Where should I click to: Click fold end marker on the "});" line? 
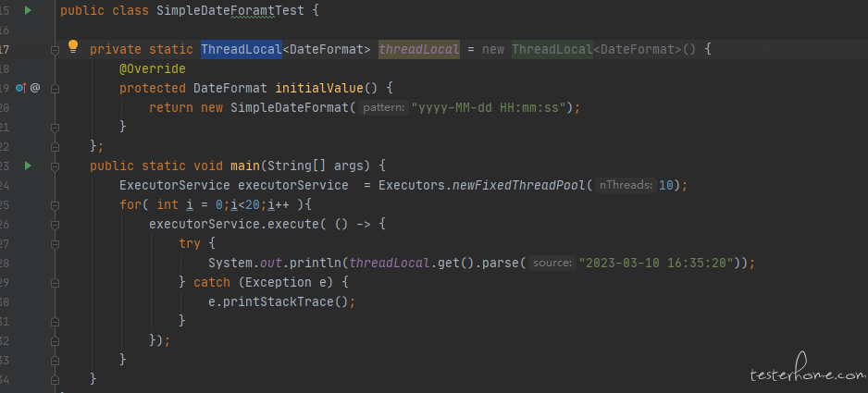55,341
